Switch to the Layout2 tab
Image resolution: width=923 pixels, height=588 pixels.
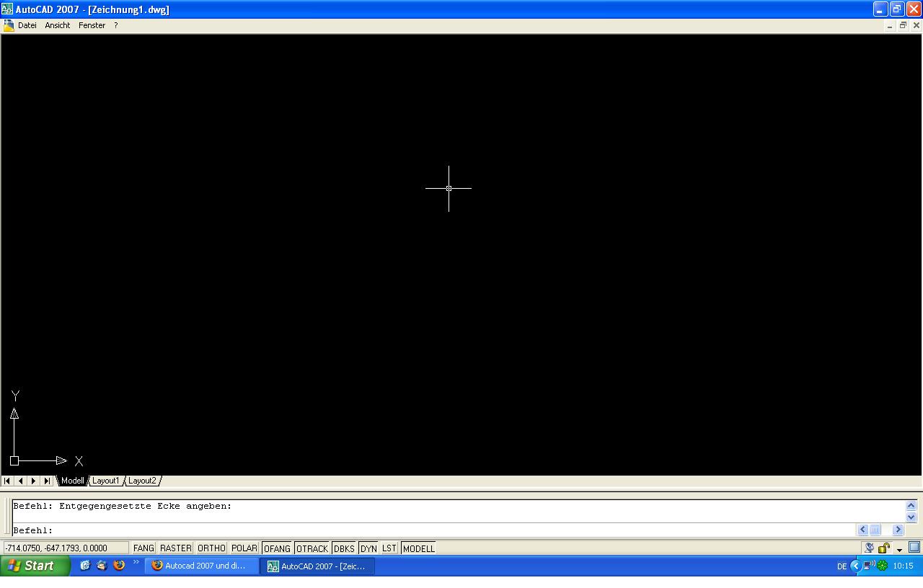pyautogui.click(x=142, y=481)
